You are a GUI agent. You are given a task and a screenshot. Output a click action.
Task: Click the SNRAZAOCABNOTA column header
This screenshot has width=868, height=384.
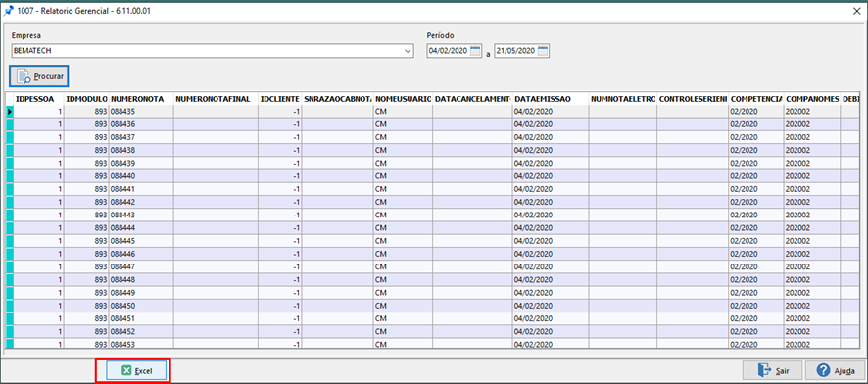pos(338,99)
